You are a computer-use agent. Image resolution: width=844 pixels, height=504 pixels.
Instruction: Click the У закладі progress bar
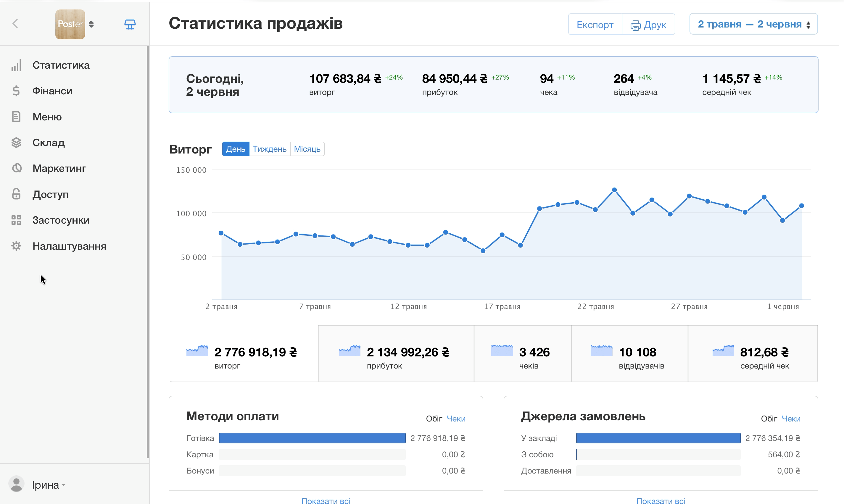point(658,438)
